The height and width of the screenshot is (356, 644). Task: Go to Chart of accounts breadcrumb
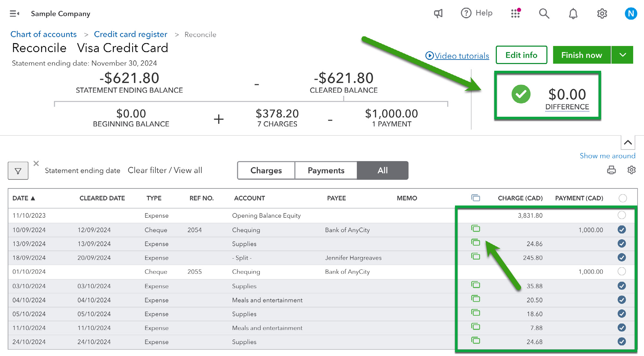(43, 34)
